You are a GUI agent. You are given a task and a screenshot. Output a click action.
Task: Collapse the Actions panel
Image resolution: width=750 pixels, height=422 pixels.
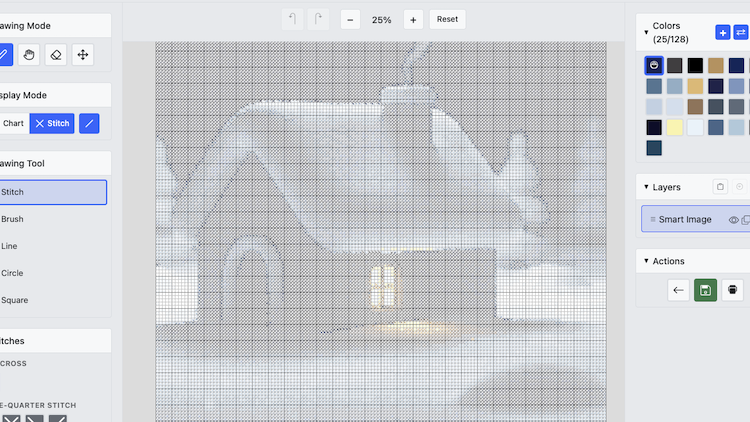coord(646,261)
